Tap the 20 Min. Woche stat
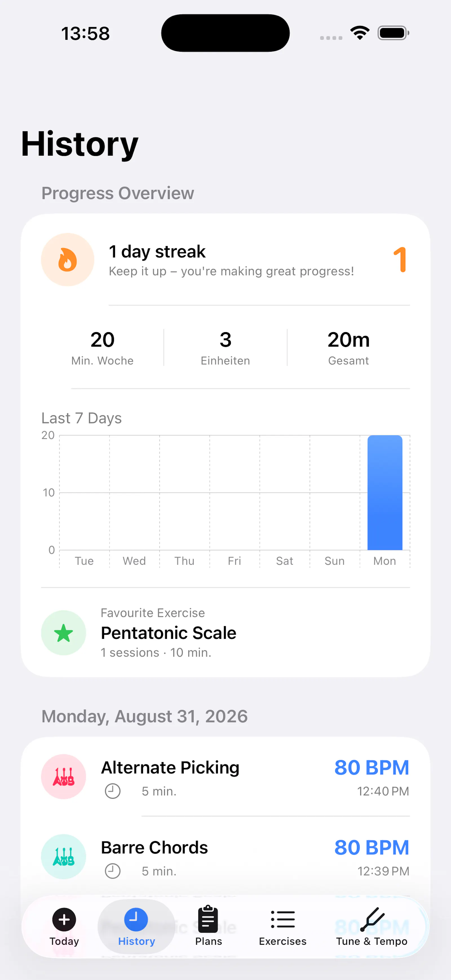 (x=102, y=348)
